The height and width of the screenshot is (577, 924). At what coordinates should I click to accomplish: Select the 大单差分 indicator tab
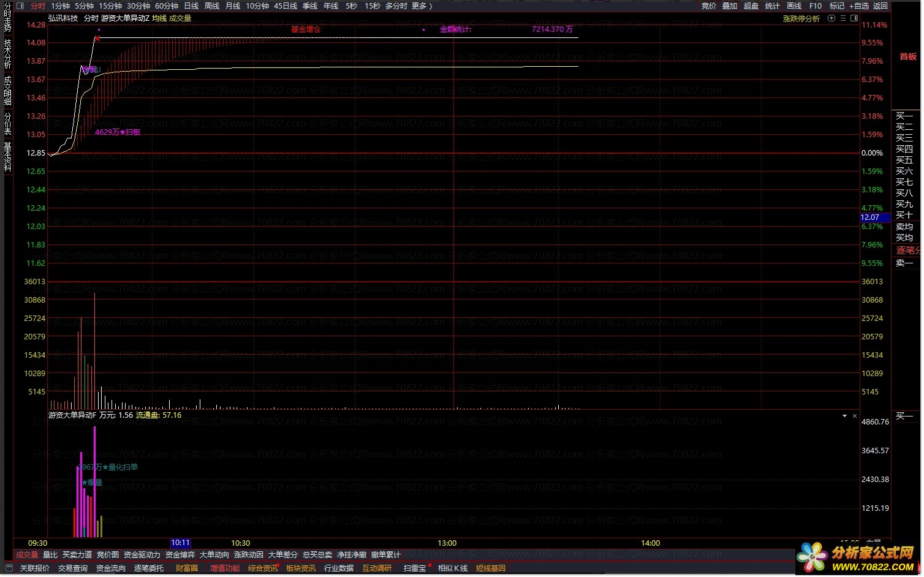coord(283,555)
